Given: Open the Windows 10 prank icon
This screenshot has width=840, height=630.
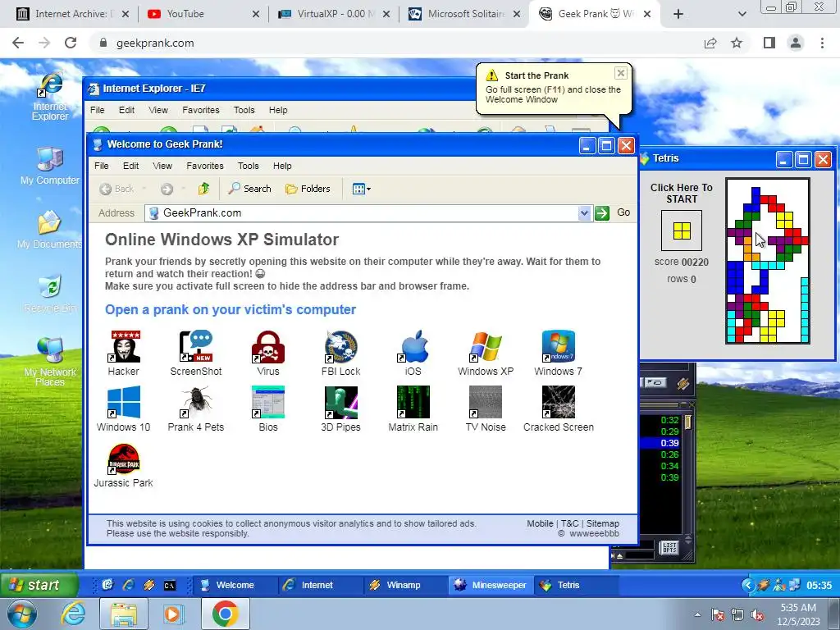Looking at the screenshot, I should tap(124, 409).
